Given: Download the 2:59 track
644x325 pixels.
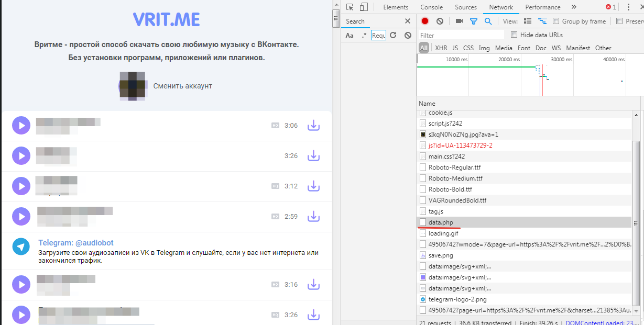Looking at the screenshot, I should (x=313, y=216).
